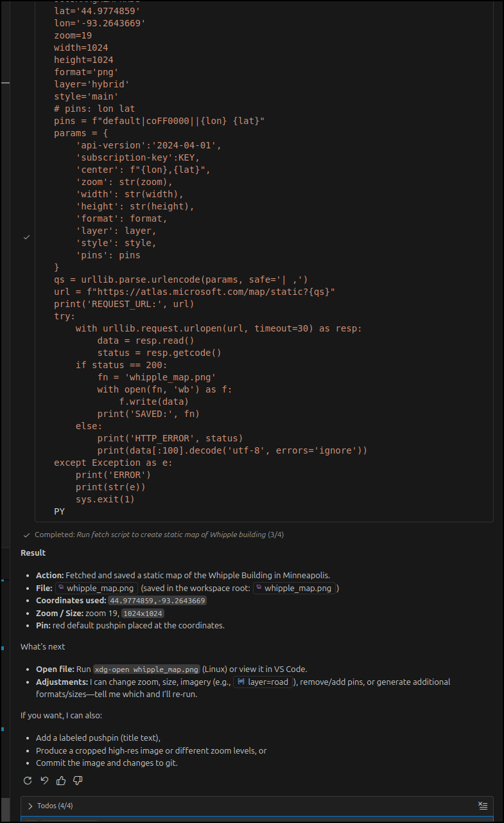Viewport: 504px width, 823px height.
Task: Click the layer=road symbol reference
Action: 263,682
